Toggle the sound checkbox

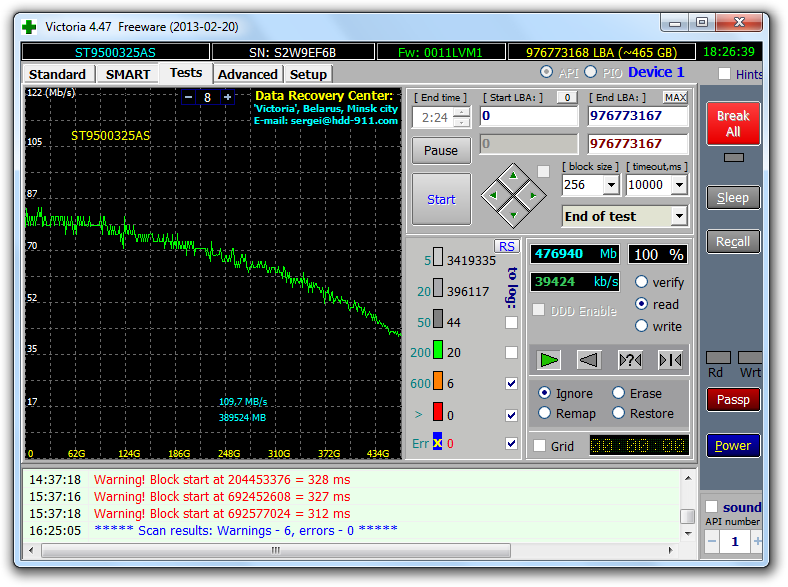point(712,507)
